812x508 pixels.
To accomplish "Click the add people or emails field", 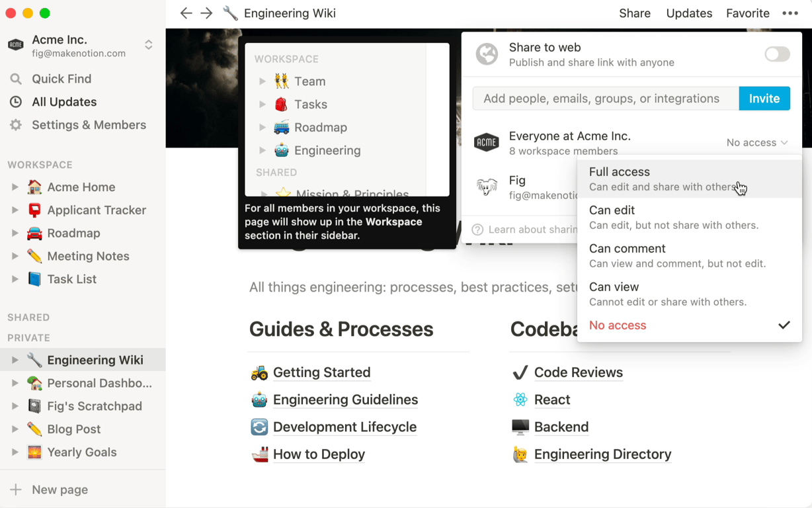I will pos(605,99).
